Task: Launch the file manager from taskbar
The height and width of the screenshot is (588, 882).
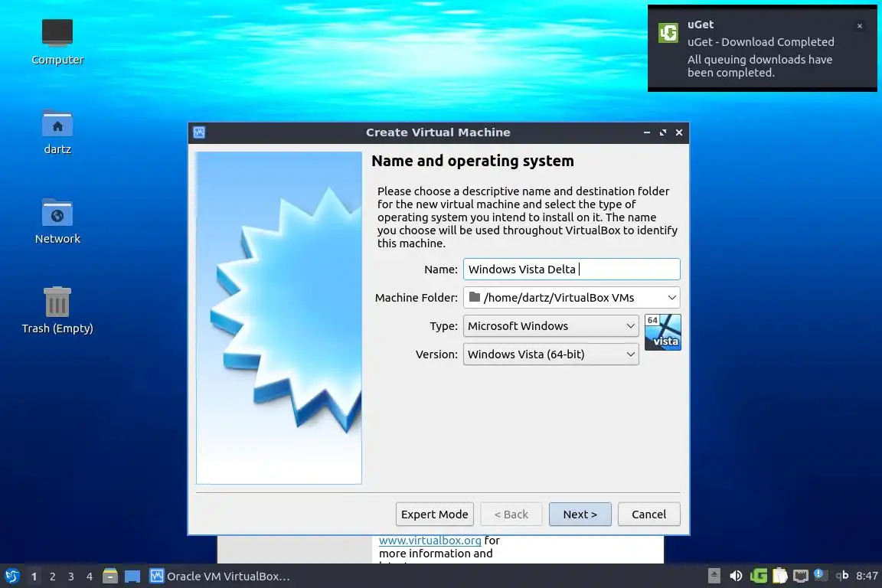Action: pos(110,576)
